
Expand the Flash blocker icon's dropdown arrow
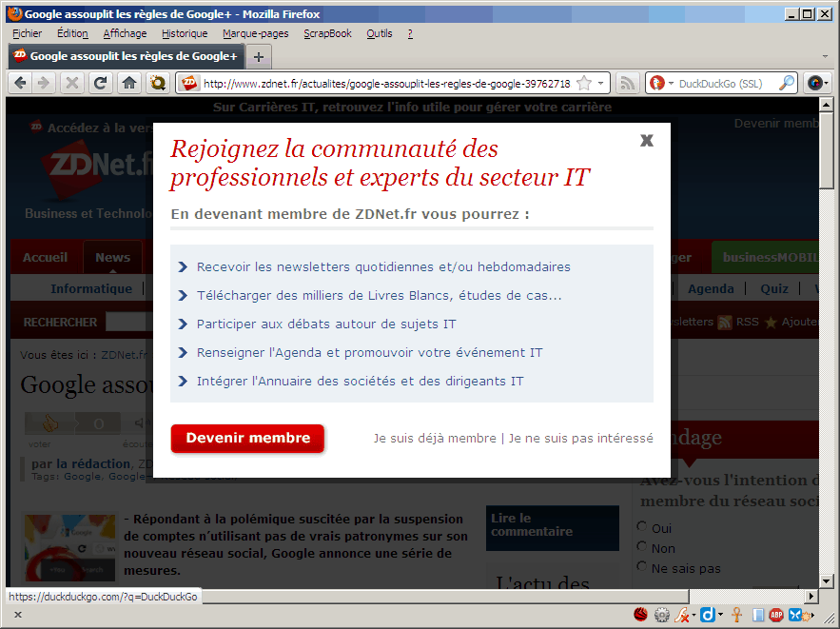(x=693, y=615)
